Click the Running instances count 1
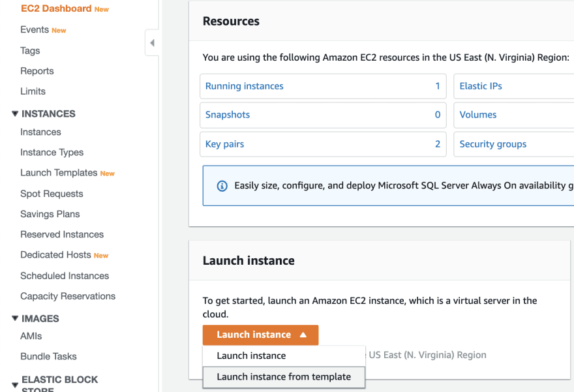The width and height of the screenshot is (574, 392). (x=438, y=86)
